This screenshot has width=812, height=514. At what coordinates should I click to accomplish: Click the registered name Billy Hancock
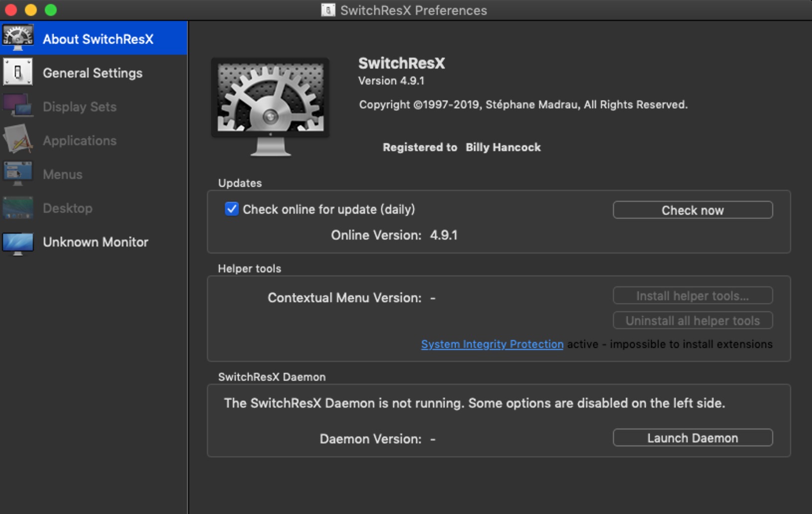point(503,147)
